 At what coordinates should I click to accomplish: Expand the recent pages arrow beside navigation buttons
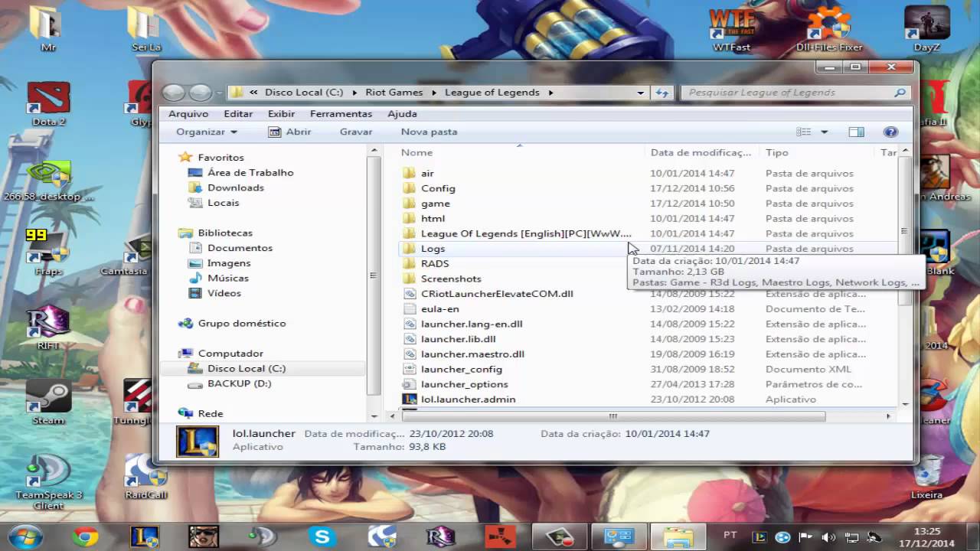click(219, 93)
